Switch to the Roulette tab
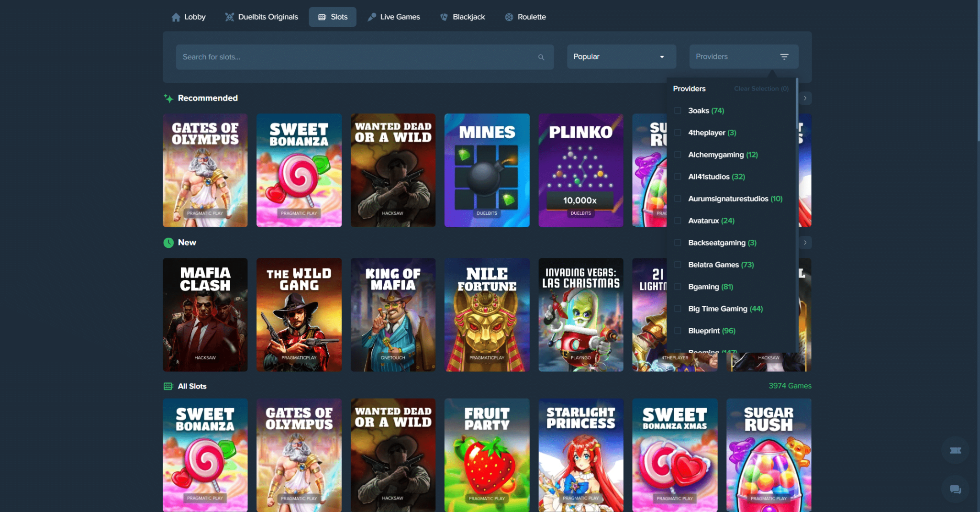The image size is (980, 512). 525,17
